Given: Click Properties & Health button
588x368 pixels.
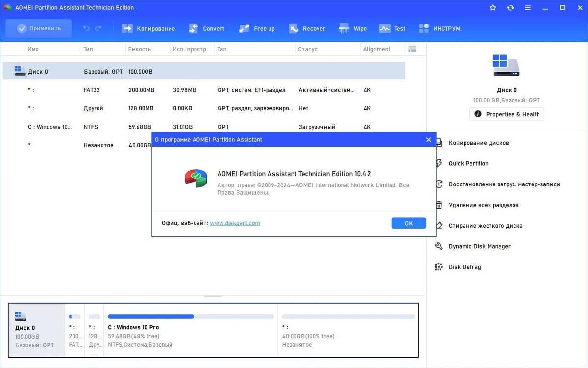Looking at the screenshot, I should tap(507, 114).
